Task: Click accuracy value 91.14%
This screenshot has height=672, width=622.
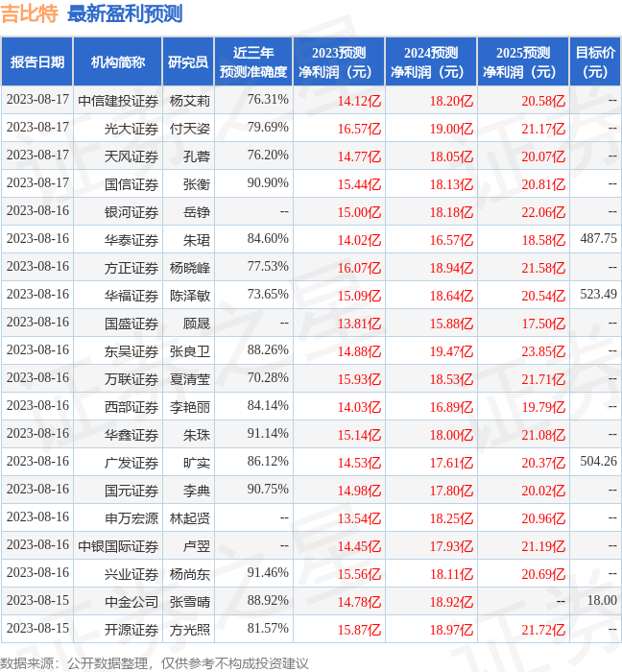Action: (x=268, y=434)
